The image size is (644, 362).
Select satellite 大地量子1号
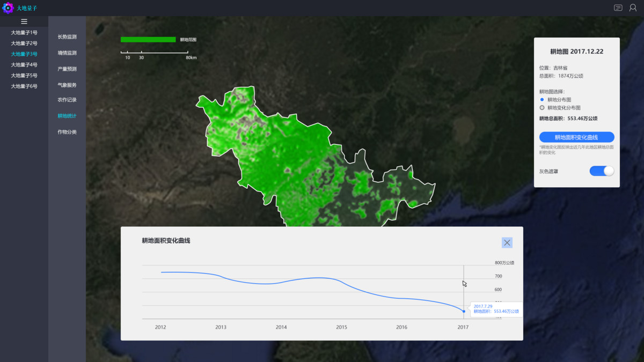pyautogui.click(x=24, y=33)
